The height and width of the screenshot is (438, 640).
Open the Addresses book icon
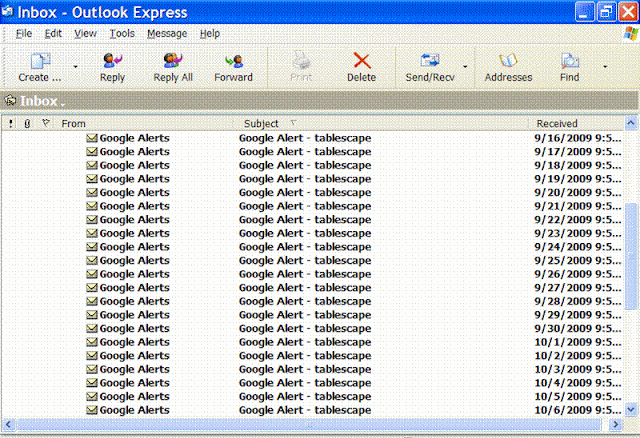pyautogui.click(x=508, y=61)
